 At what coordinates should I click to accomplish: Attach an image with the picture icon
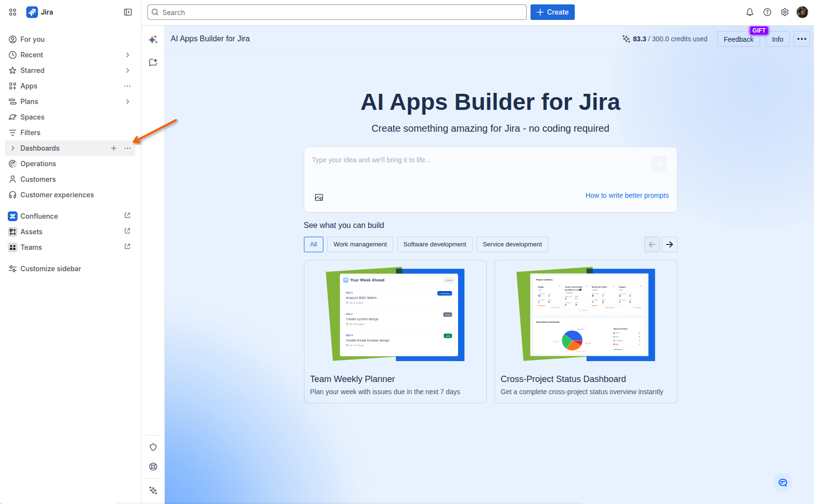(x=319, y=197)
